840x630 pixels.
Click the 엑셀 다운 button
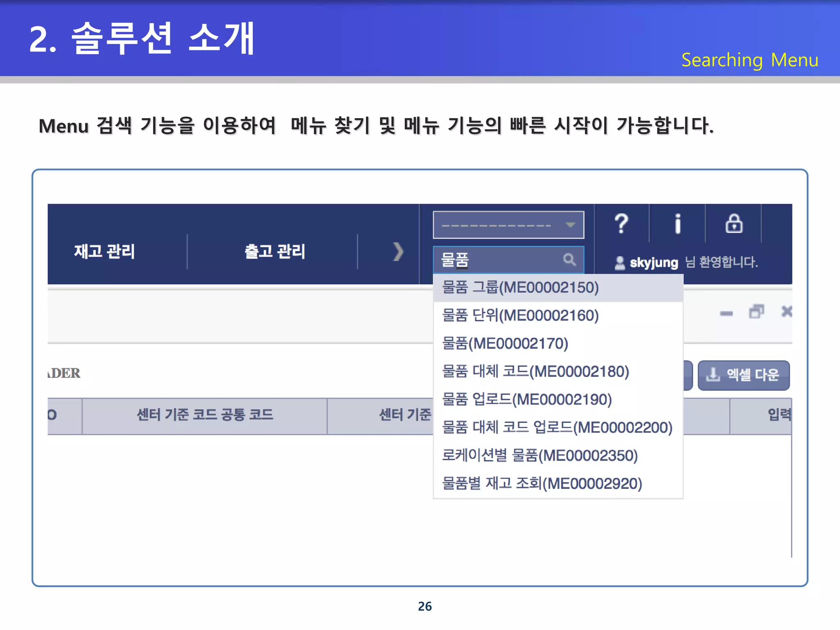(x=744, y=375)
